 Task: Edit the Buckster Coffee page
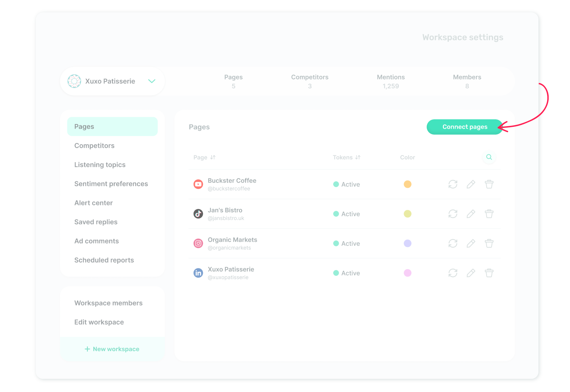tap(471, 184)
